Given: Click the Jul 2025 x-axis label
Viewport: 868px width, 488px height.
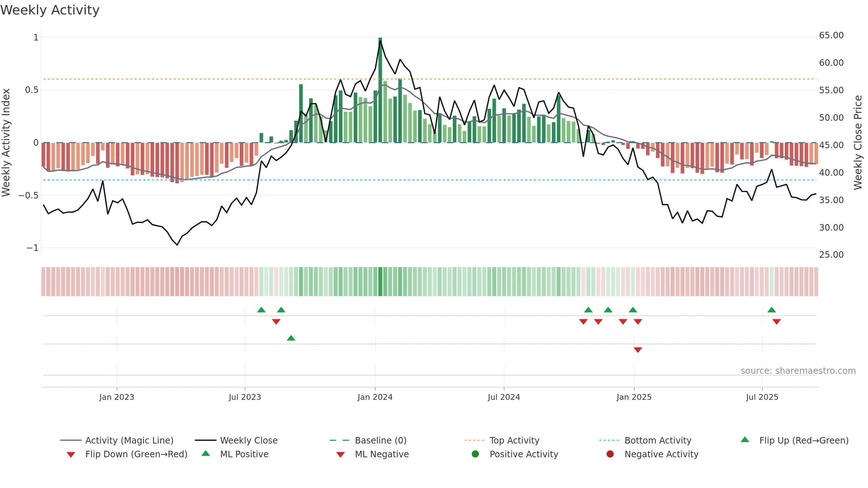Looking at the screenshot, I should tap(762, 397).
